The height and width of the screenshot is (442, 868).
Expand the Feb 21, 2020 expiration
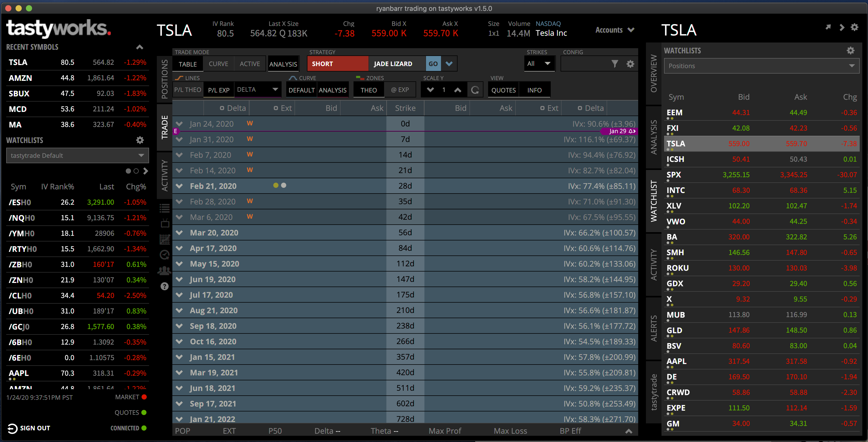(179, 186)
